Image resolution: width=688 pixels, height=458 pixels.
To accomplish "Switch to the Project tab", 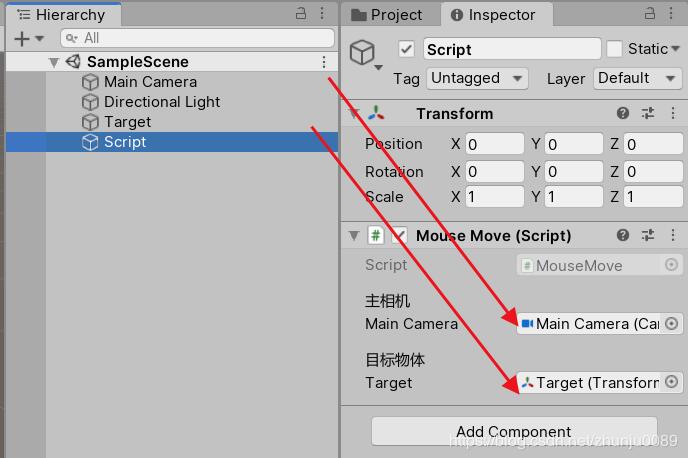I will click(387, 15).
